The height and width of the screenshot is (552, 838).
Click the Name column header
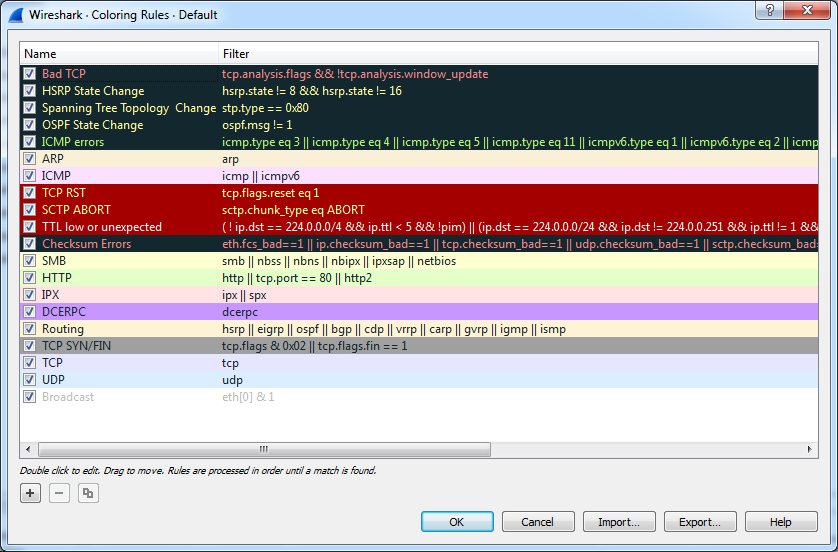119,53
